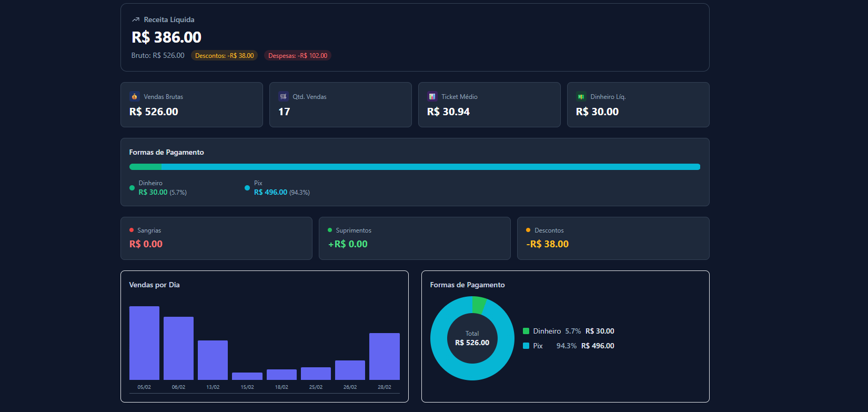Click the trend arrow icon beside Receita Líquida

pos(136,19)
